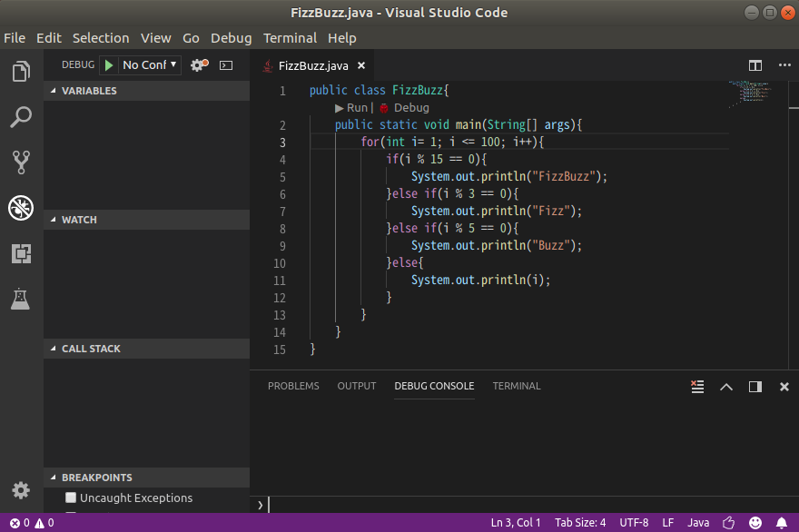
Task: Open the Go menu
Action: tap(191, 38)
